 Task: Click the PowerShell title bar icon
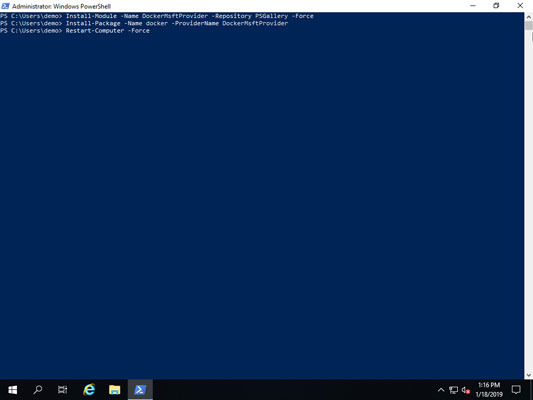[x=5, y=6]
